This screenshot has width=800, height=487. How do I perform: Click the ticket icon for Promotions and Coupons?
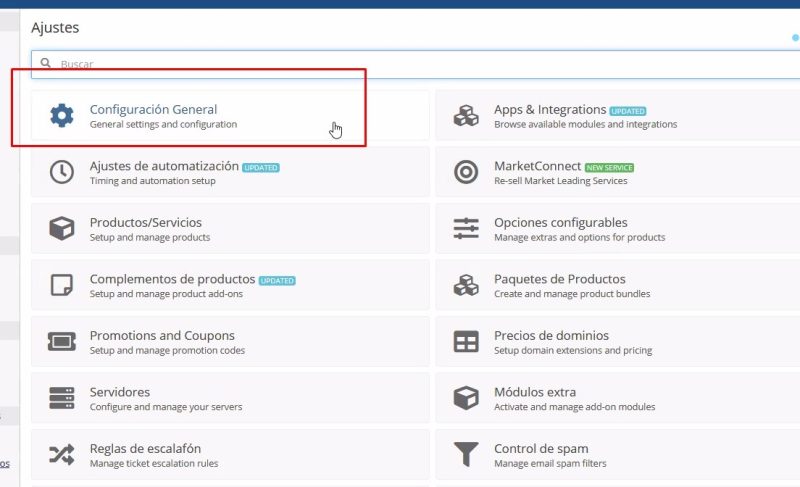[x=62, y=342]
